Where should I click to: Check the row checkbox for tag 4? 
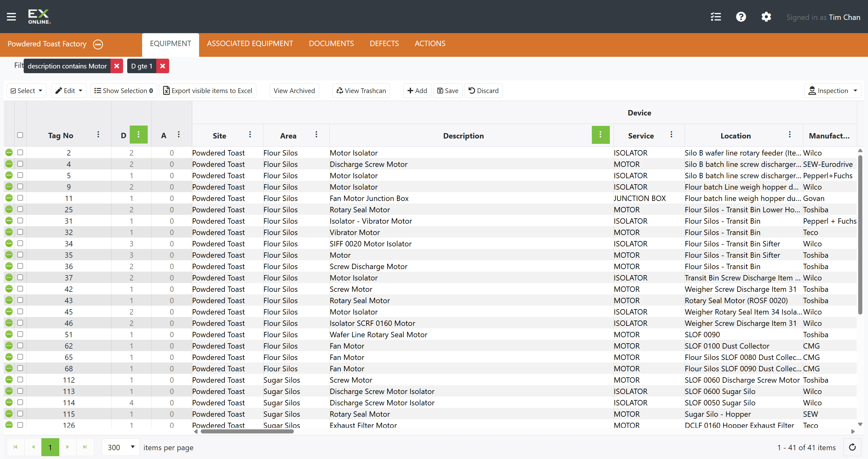click(20, 164)
